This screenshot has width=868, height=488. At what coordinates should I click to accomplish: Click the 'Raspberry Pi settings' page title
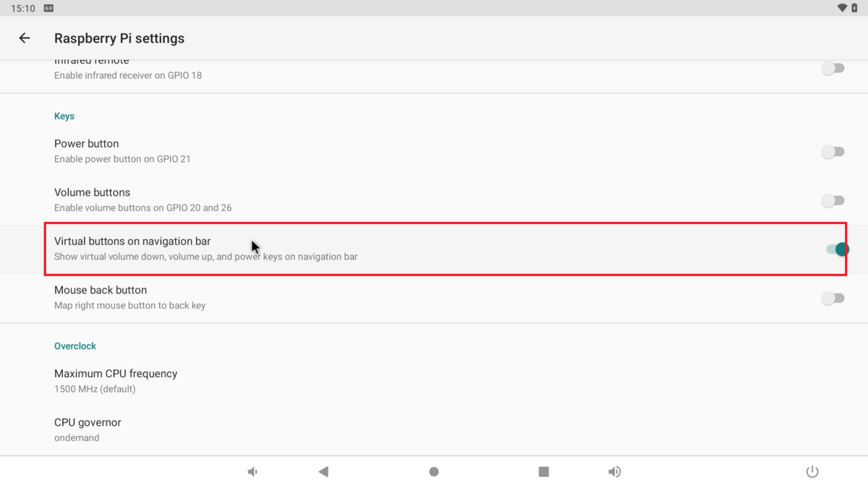pos(119,38)
